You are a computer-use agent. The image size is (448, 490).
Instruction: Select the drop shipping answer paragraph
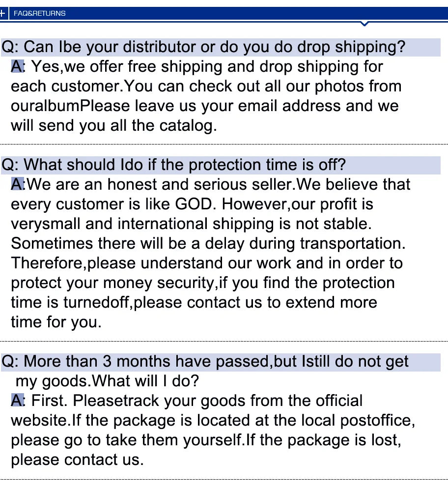coord(206,96)
